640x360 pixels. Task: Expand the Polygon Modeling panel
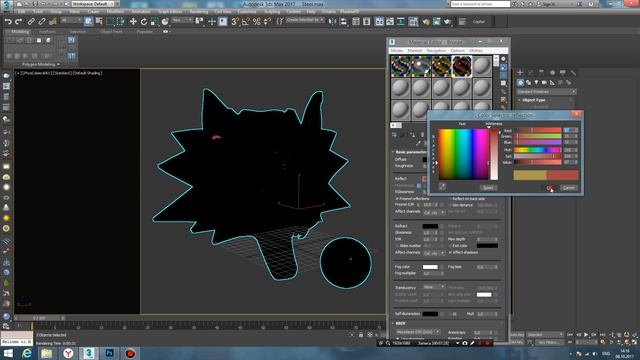click(41, 64)
